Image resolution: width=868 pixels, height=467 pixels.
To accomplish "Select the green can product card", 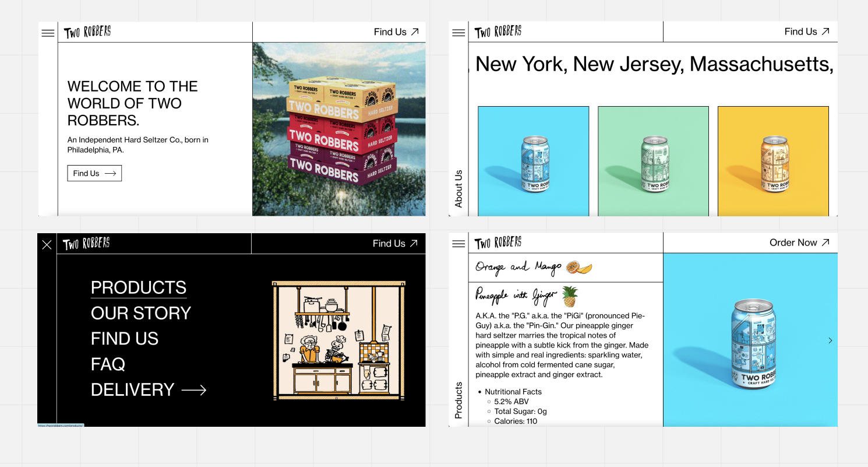I will pyautogui.click(x=653, y=161).
